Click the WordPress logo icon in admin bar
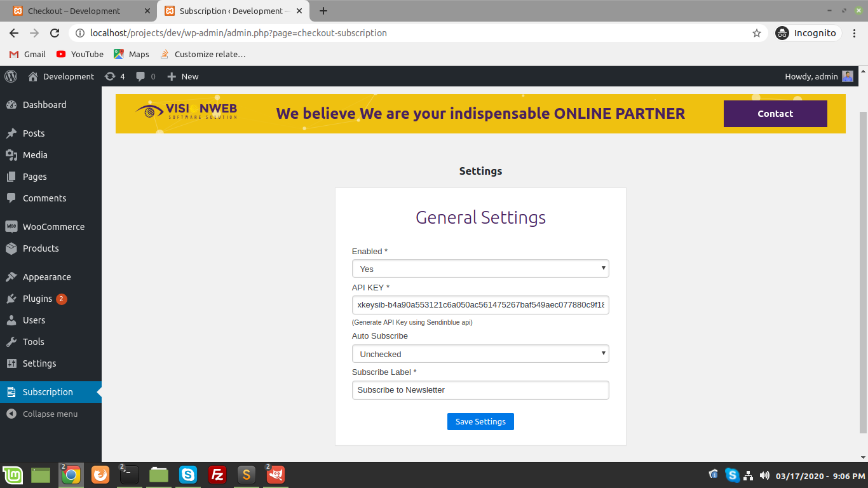The image size is (868, 488). pos(11,76)
